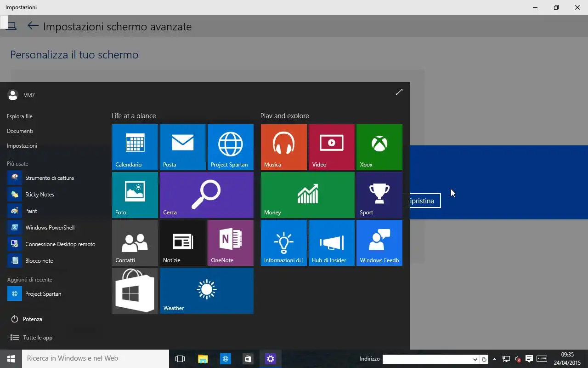This screenshot has height=368, width=588.
Task: Launch the Xbox tile
Action: [379, 147]
